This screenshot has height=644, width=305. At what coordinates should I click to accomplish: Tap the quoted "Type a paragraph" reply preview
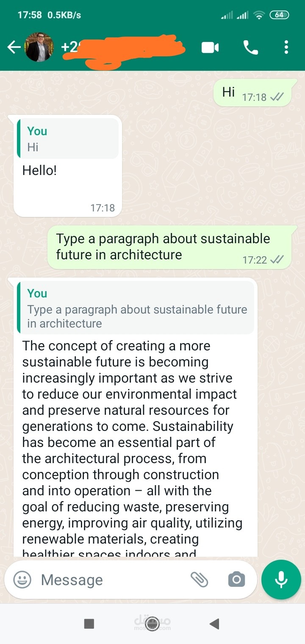point(136,308)
